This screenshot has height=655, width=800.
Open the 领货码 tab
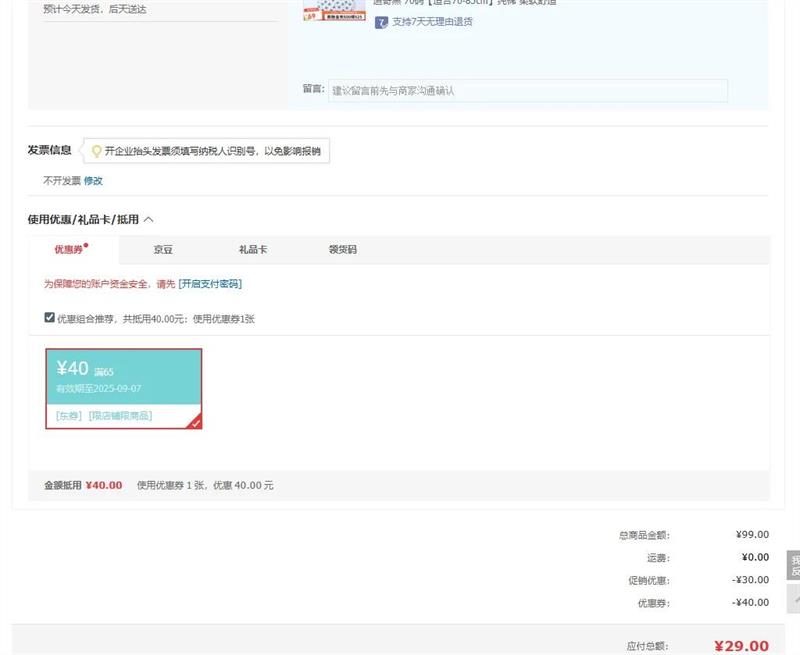(342, 250)
